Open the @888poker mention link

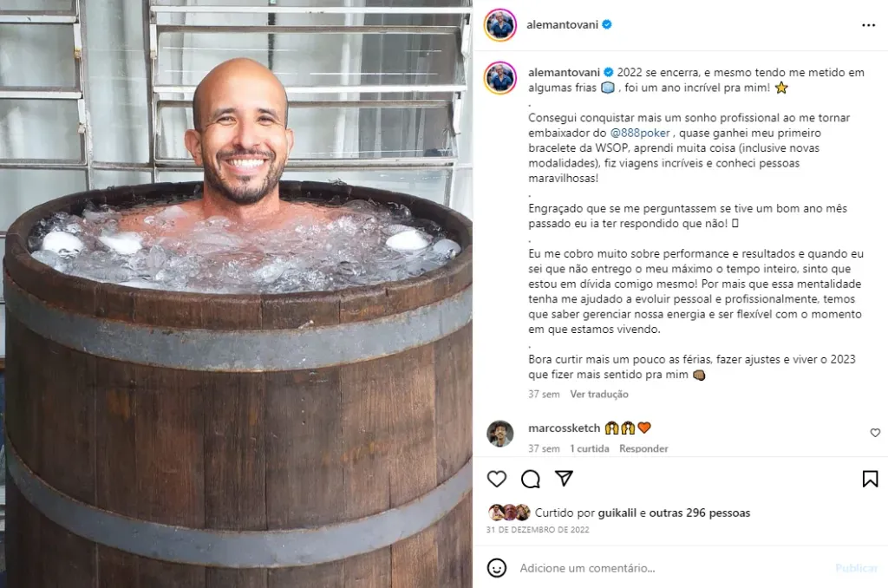[640, 133]
